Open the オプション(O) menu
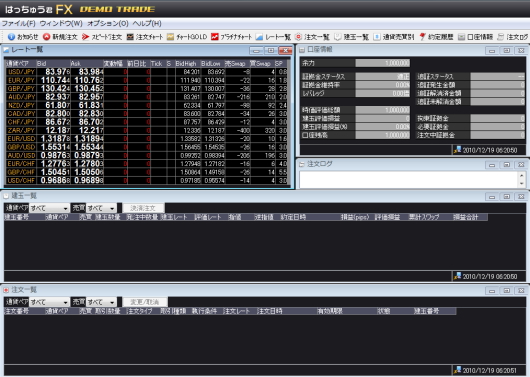This screenshot has width=530, height=377. pos(108,23)
